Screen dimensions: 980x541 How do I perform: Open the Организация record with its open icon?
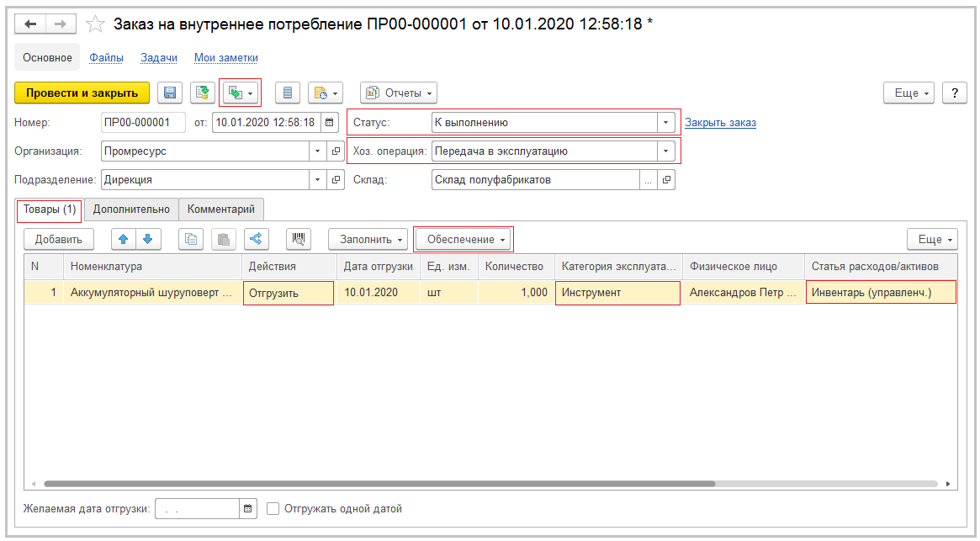pyautogui.click(x=336, y=151)
